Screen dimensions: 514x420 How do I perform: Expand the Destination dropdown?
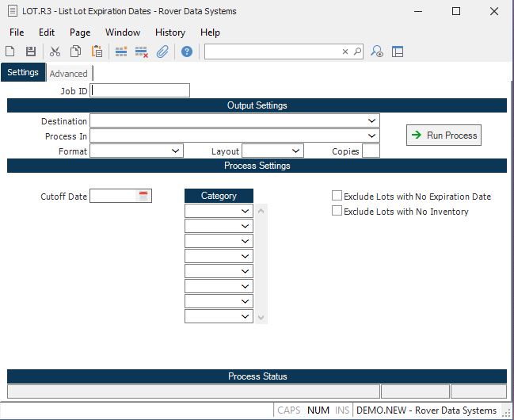click(x=372, y=121)
